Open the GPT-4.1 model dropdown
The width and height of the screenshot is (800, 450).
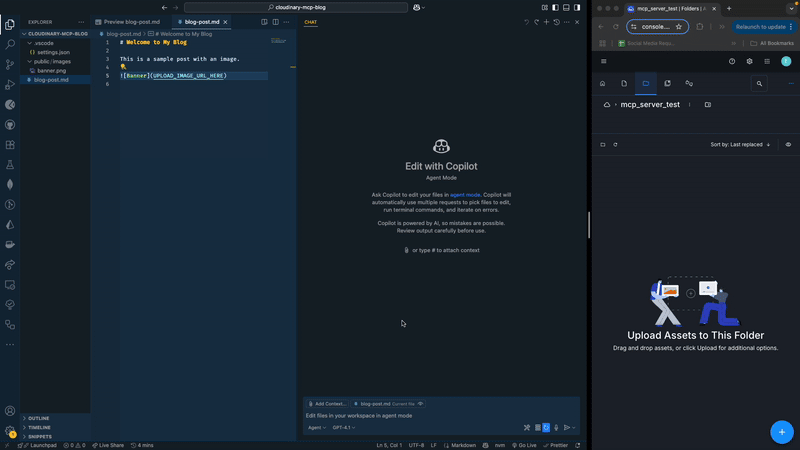(344, 428)
